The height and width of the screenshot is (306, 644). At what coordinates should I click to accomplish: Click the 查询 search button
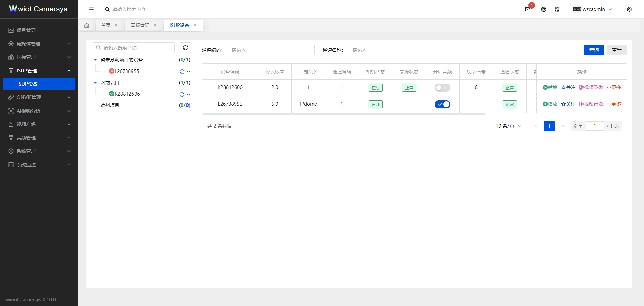point(594,50)
